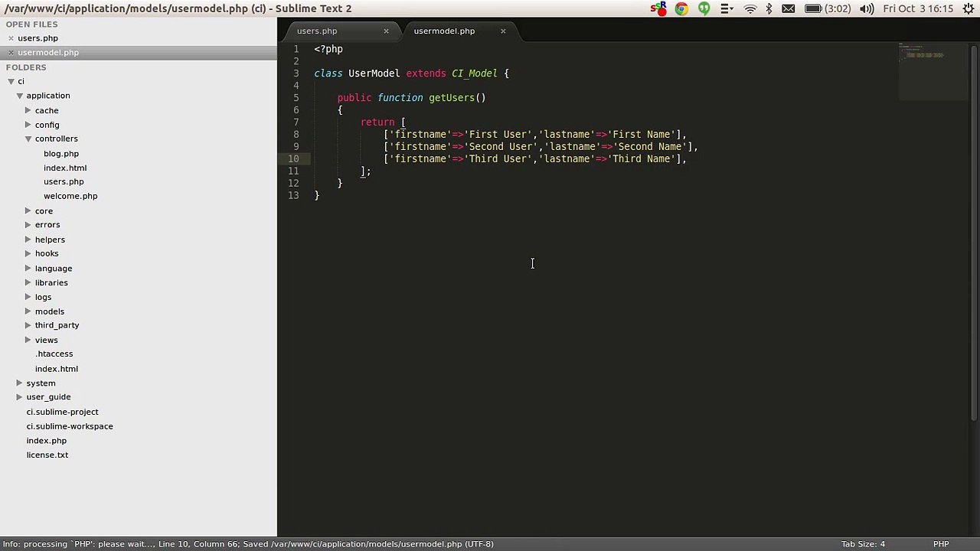The width and height of the screenshot is (980, 551).
Task: Click the SimpleScreenRecorder tray icon
Action: (658, 9)
